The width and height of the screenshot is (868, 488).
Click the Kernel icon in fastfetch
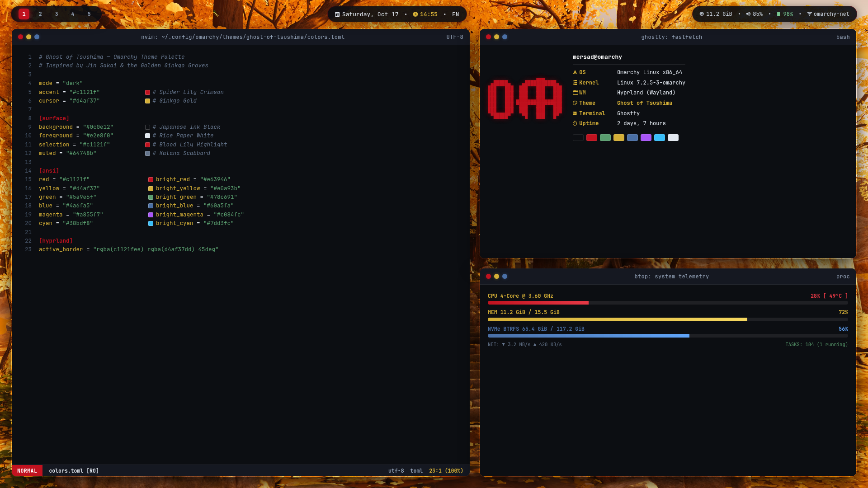coord(575,83)
